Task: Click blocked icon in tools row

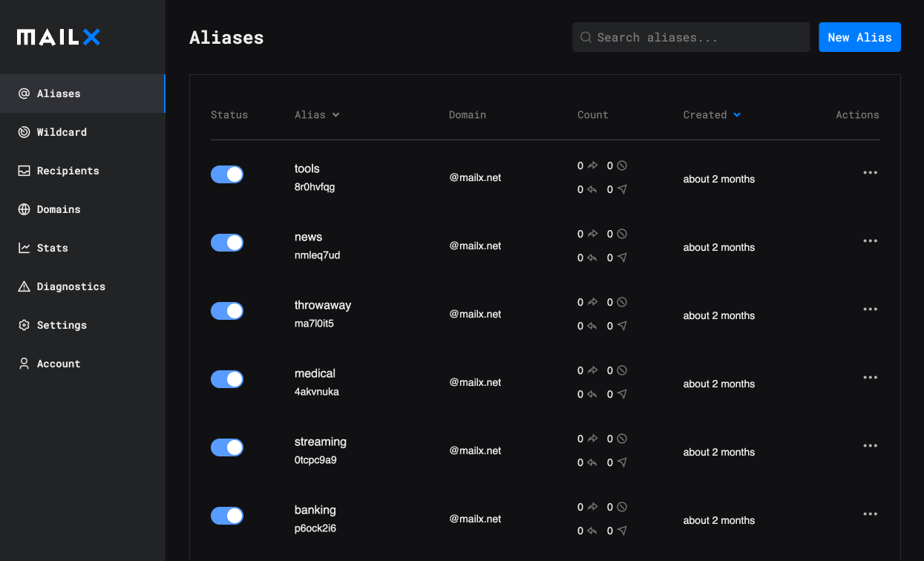Action: (622, 165)
